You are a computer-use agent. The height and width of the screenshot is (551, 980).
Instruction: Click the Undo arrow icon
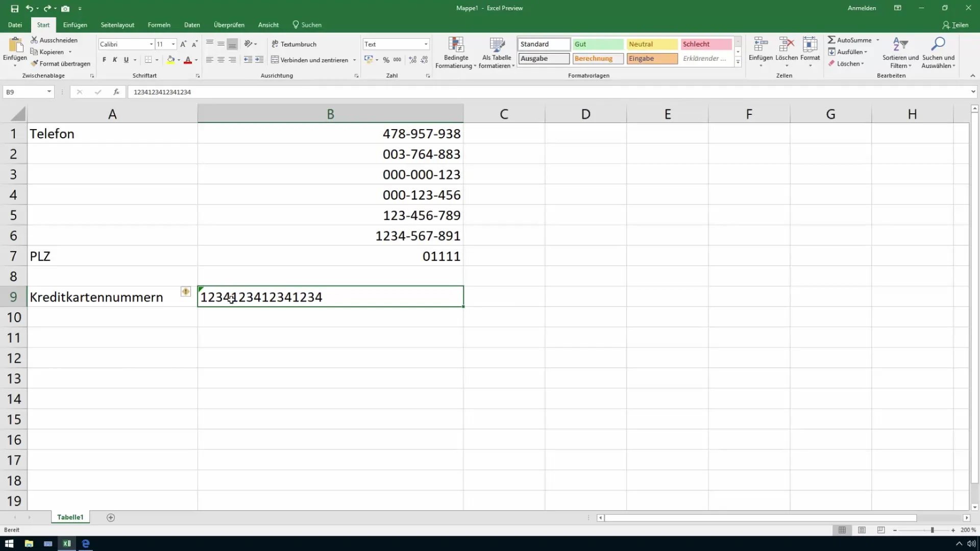pyautogui.click(x=30, y=8)
